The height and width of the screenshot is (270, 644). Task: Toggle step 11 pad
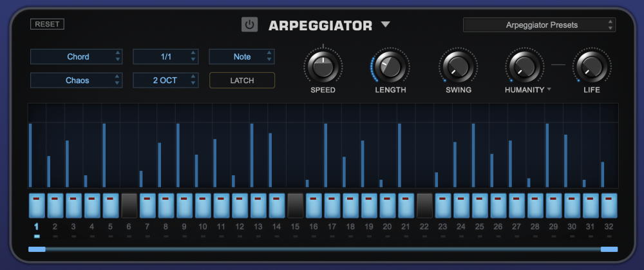(222, 206)
